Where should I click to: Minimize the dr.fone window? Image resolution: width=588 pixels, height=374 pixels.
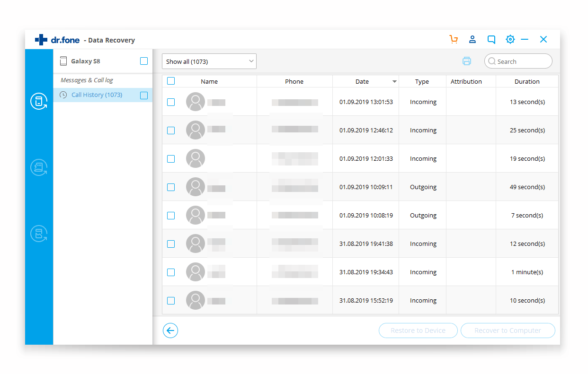[x=525, y=40]
